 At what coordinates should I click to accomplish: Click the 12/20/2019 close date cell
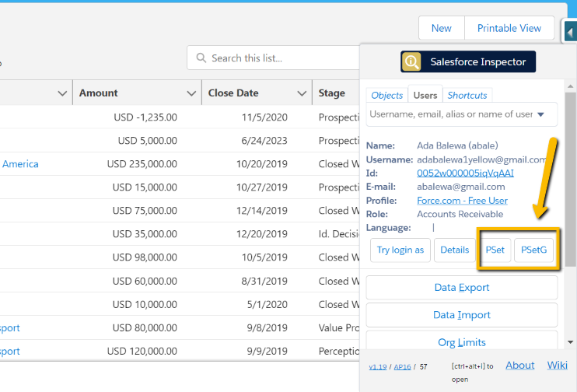(x=261, y=234)
